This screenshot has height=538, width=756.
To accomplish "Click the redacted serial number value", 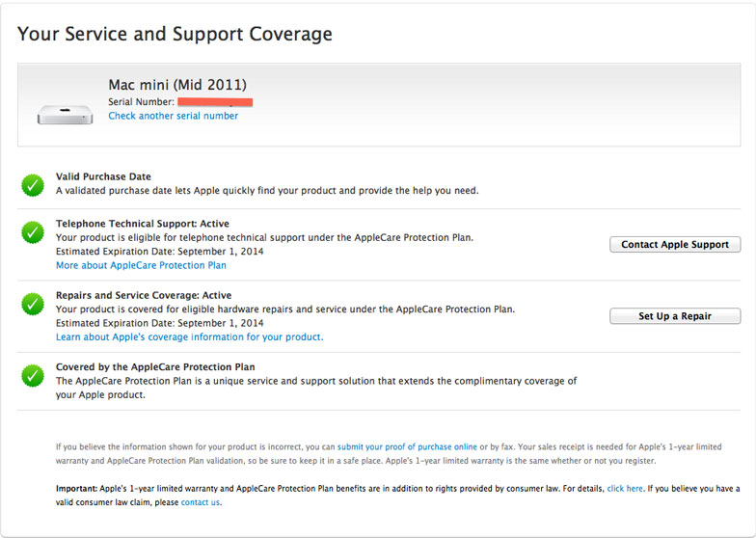I will (215, 102).
